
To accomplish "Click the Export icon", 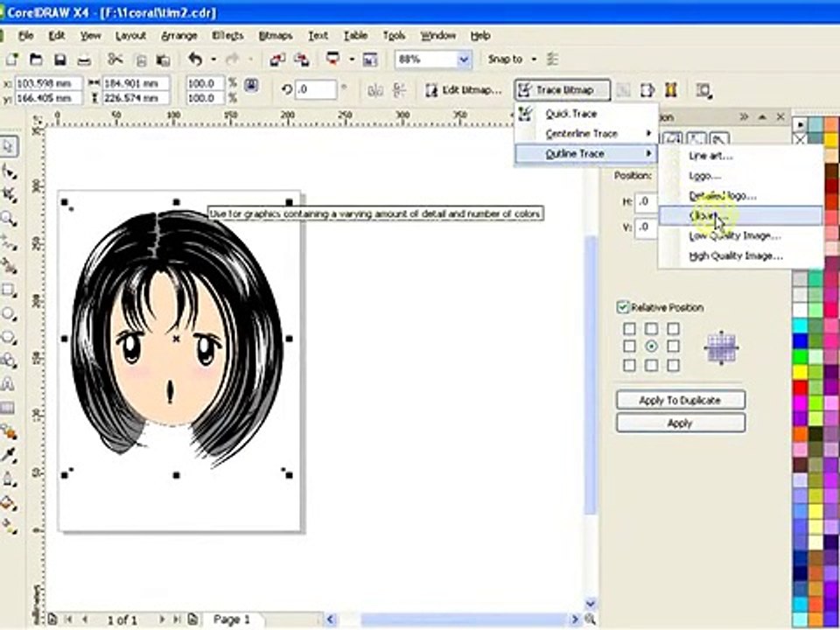I will tap(302, 59).
